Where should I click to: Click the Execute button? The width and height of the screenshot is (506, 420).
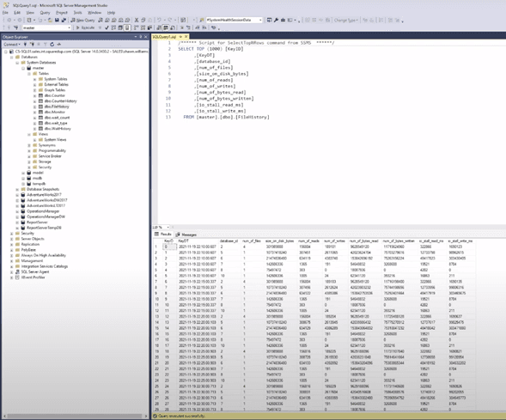[x=86, y=27]
